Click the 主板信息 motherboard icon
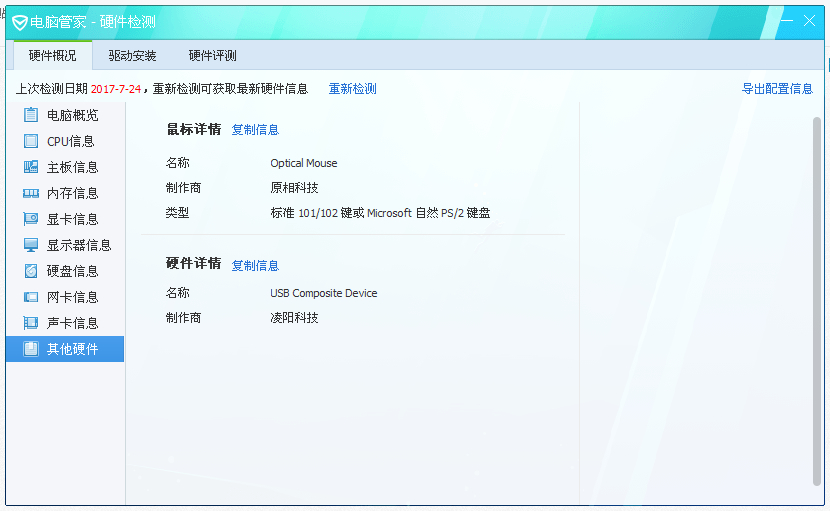The image size is (830, 511). coord(31,167)
